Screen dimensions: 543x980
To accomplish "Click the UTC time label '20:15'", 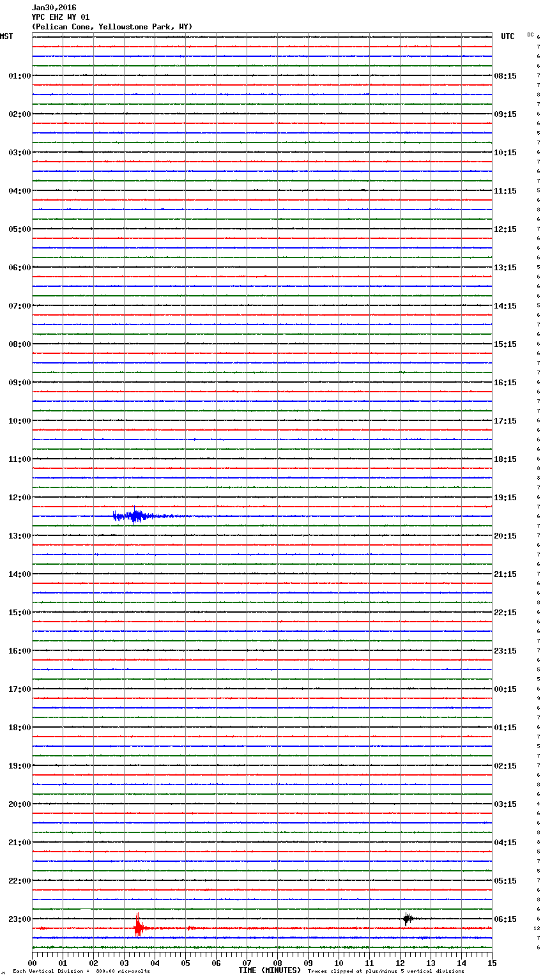I will 505,536.
